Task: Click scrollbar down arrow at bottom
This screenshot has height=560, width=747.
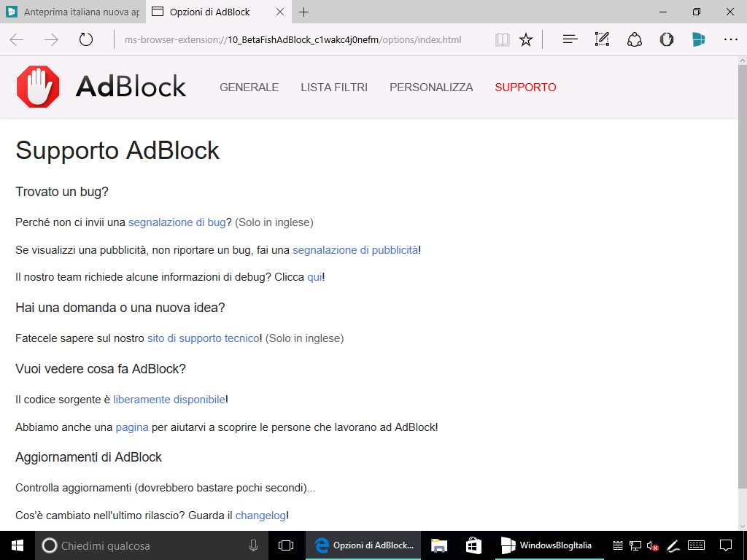Action: (742, 526)
